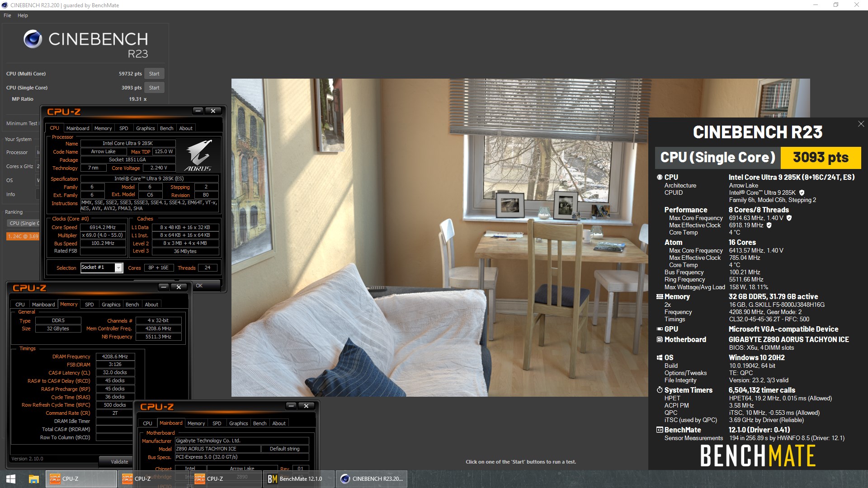This screenshot has width=868, height=488.
Task: Open About tab in top CPU-Z window
Action: 186,128
